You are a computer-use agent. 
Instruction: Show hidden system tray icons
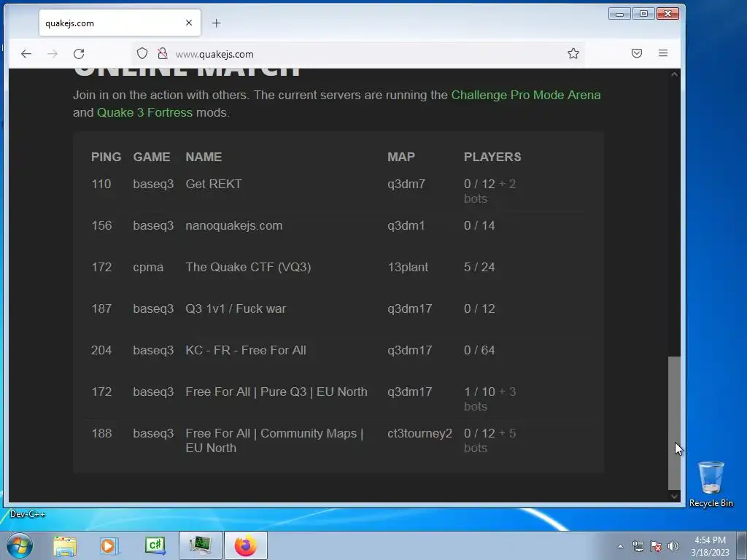[620, 546]
